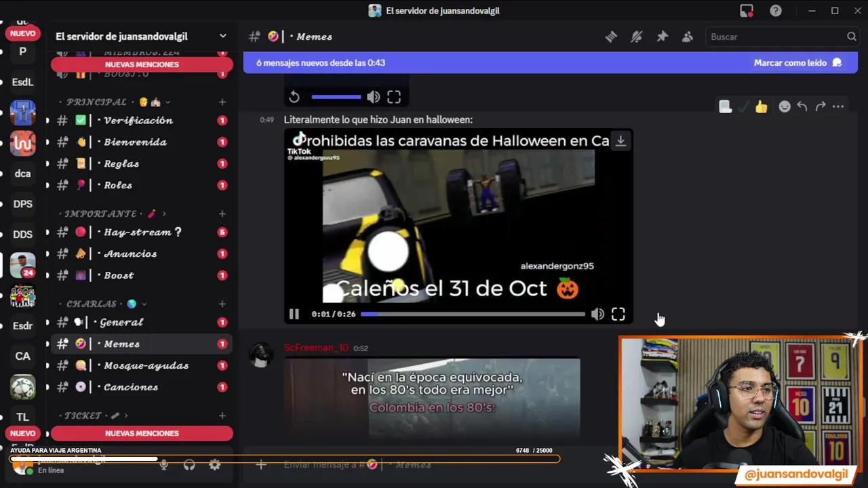Open the CA server icon
The image size is (868, 488).
(x=22, y=356)
